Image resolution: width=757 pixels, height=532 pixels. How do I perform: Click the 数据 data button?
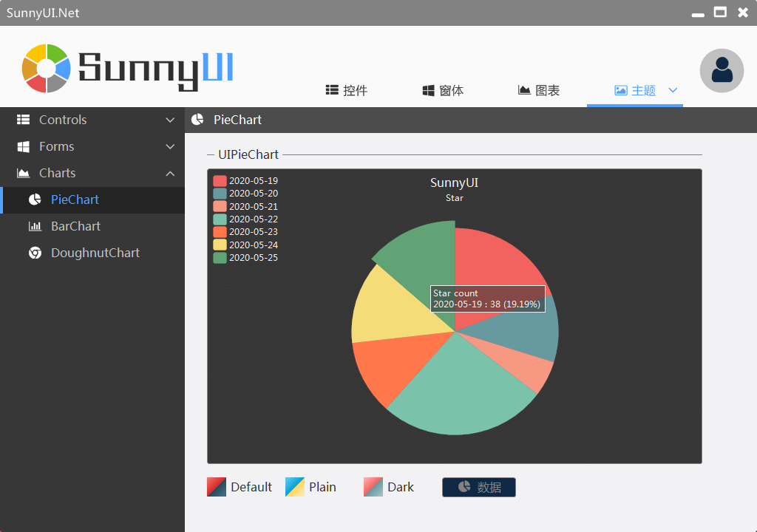pyautogui.click(x=479, y=487)
